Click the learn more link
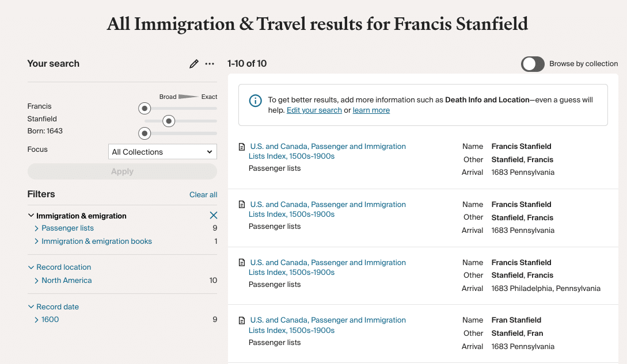 tap(371, 110)
